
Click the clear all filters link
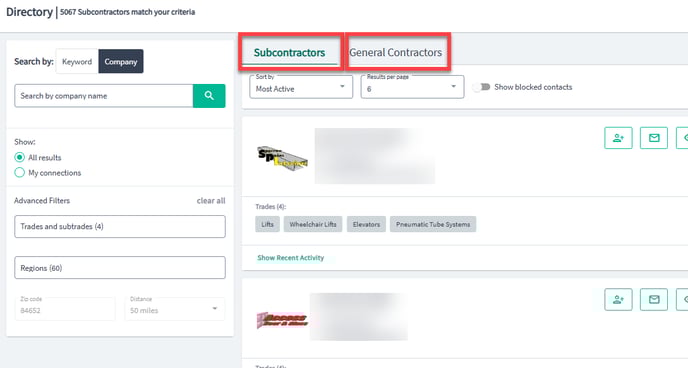(x=211, y=200)
